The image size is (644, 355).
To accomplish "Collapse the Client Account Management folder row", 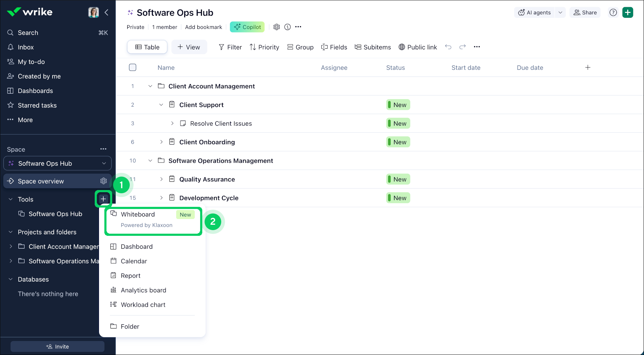I will 150,86.
